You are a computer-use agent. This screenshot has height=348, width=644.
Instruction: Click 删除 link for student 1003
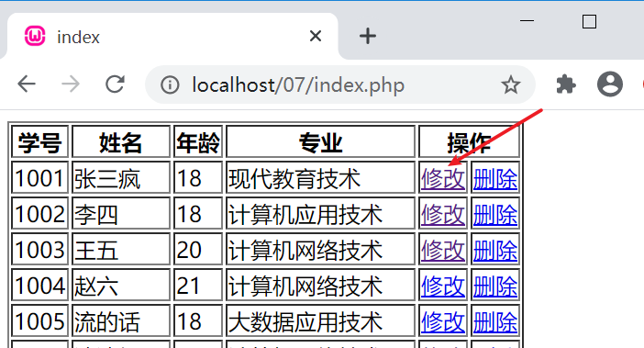click(494, 251)
